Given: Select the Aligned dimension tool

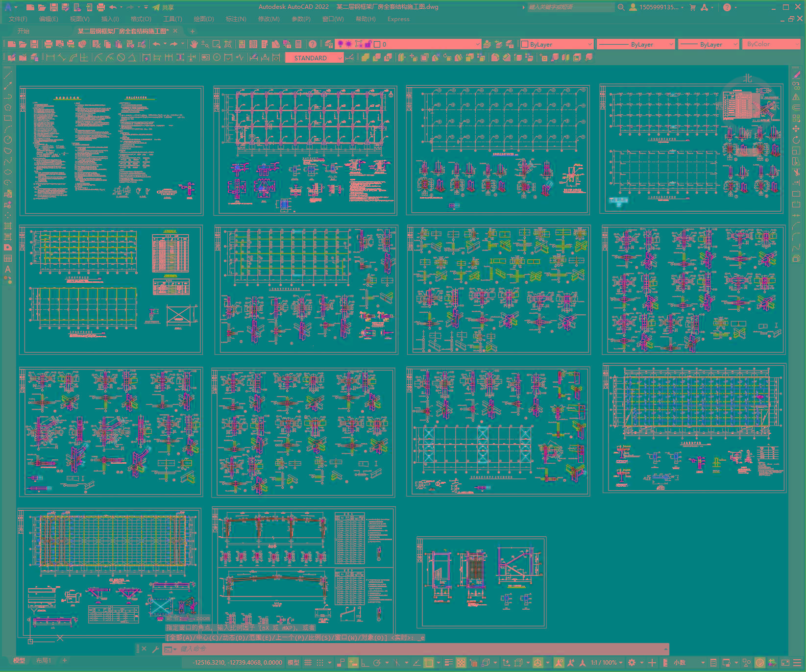Looking at the screenshot, I should pyautogui.click(x=61, y=58).
